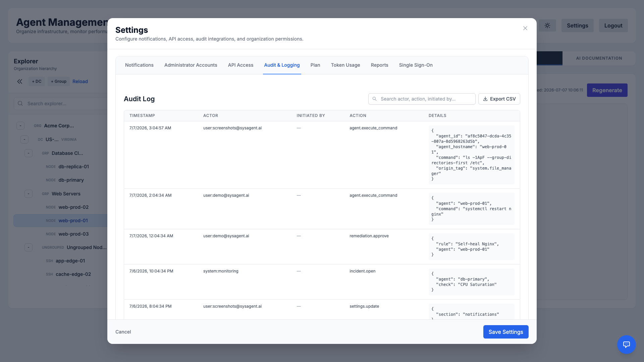Select node web-prod-03 in tree
This screenshot has height=362, width=644.
73,234
